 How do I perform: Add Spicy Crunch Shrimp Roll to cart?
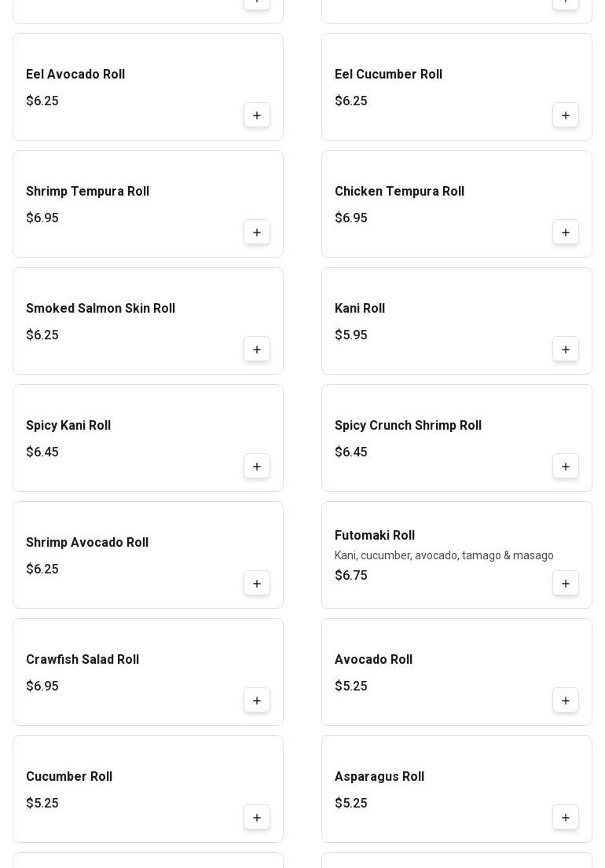pos(566,467)
